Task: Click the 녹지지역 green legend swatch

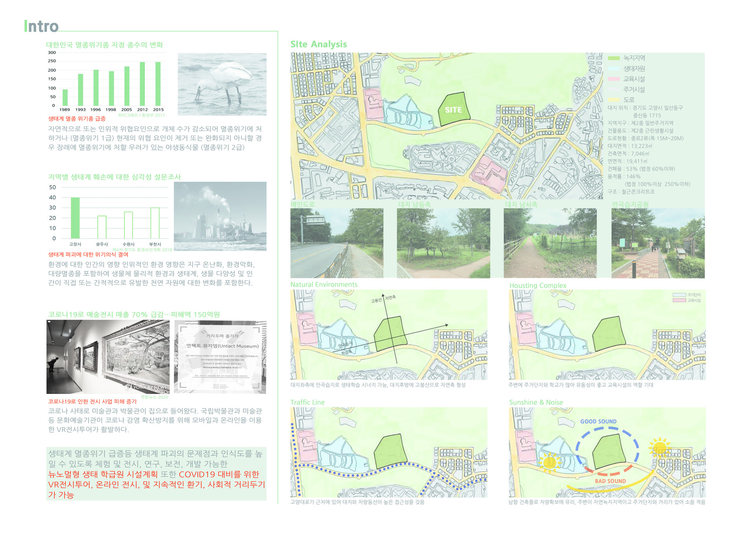Action: click(614, 58)
